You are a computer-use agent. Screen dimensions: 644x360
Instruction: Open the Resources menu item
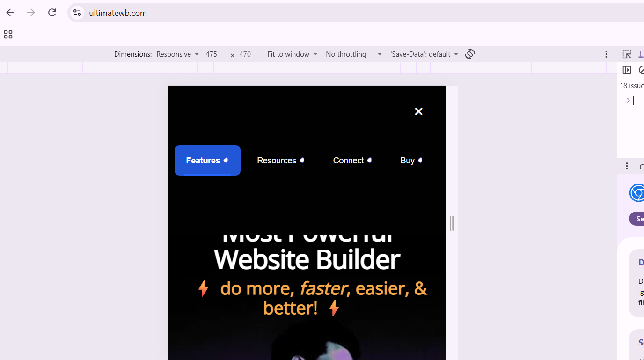click(280, 160)
